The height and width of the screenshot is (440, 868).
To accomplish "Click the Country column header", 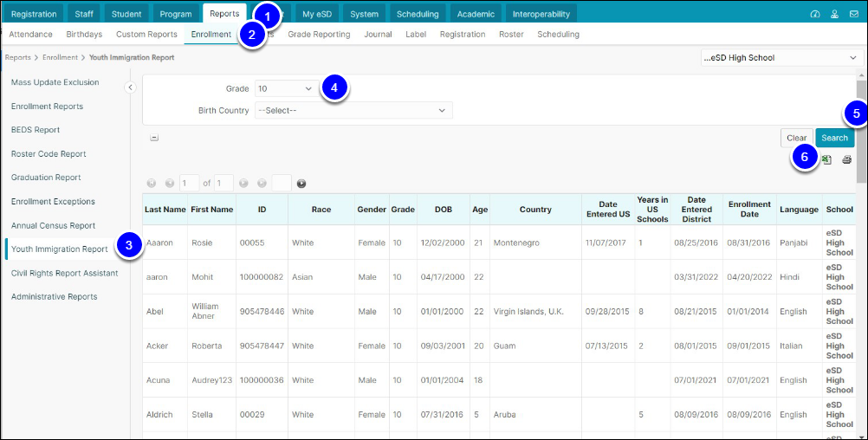I will 535,210.
